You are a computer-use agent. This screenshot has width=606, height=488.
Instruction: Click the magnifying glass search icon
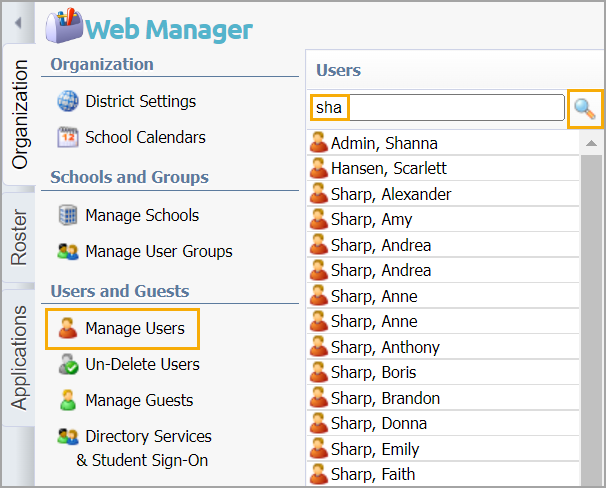tap(585, 108)
